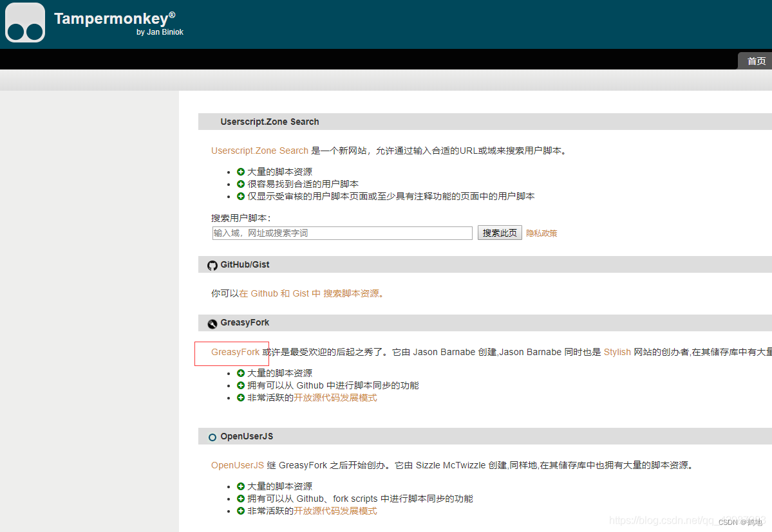772x532 pixels.
Task: Open the Userscript.Zone Search link
Action: tap(259, 151)
